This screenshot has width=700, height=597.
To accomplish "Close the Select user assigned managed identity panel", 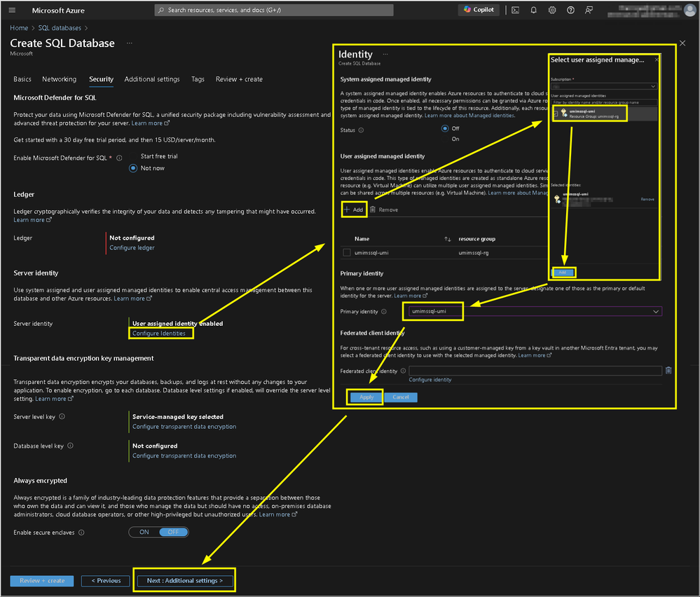I will point(657,60).
